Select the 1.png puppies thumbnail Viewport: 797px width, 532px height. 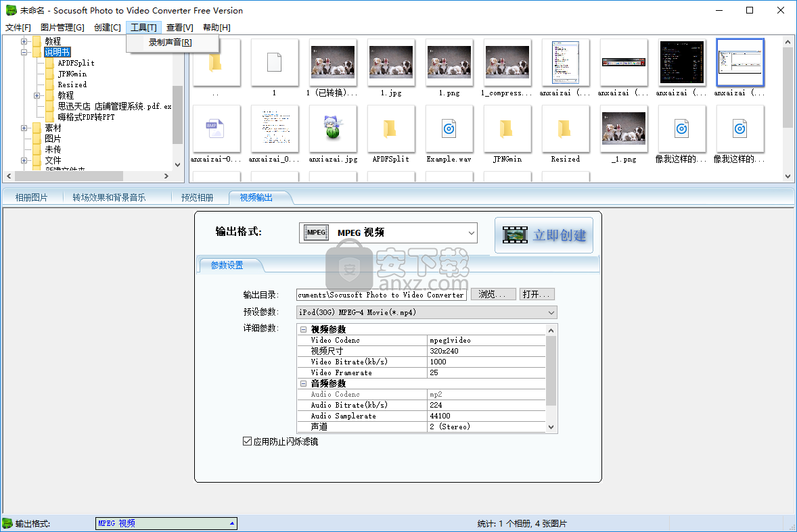(449, 62)
